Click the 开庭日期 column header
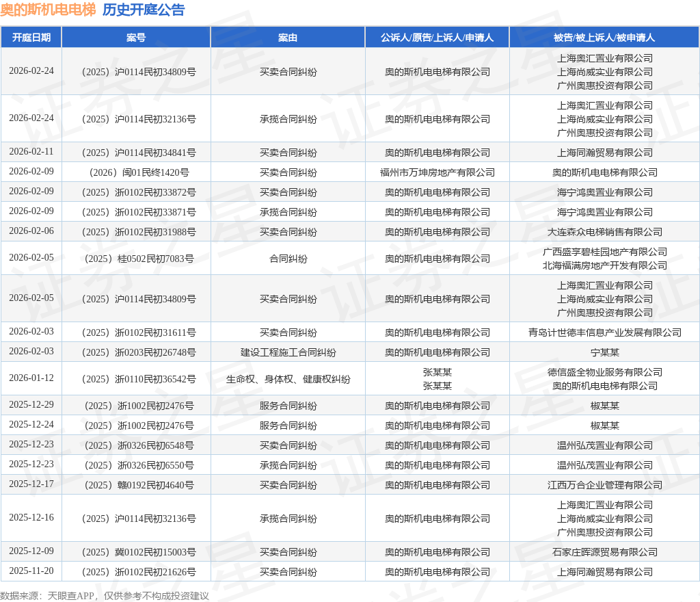 click(x=31, y=38)
